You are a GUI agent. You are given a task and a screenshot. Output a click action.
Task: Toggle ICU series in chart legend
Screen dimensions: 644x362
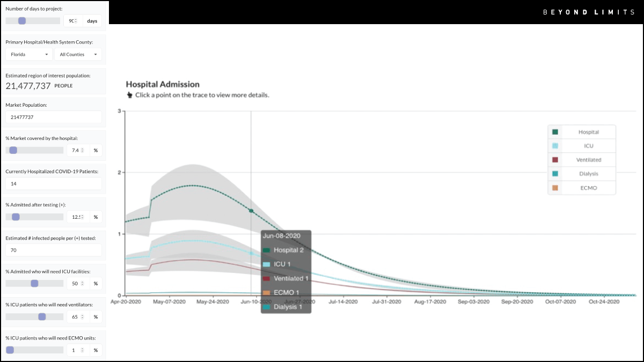[582, 146]
